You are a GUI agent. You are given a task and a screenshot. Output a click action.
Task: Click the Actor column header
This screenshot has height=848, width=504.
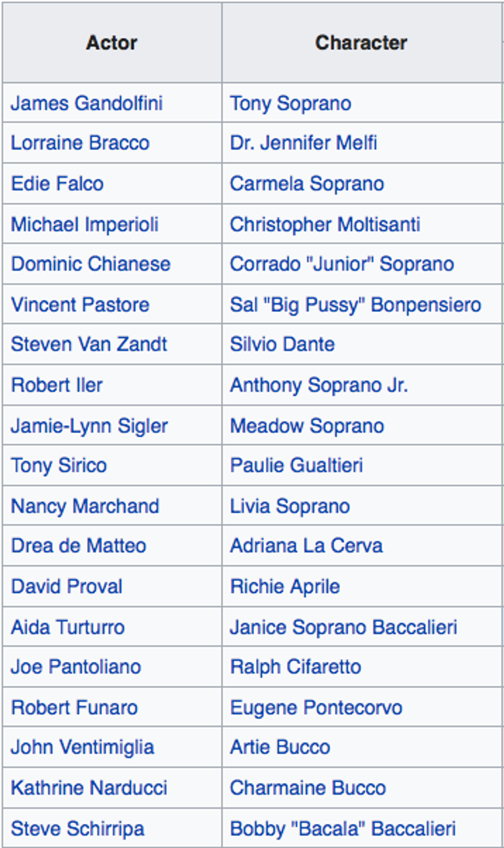(112, 43)
